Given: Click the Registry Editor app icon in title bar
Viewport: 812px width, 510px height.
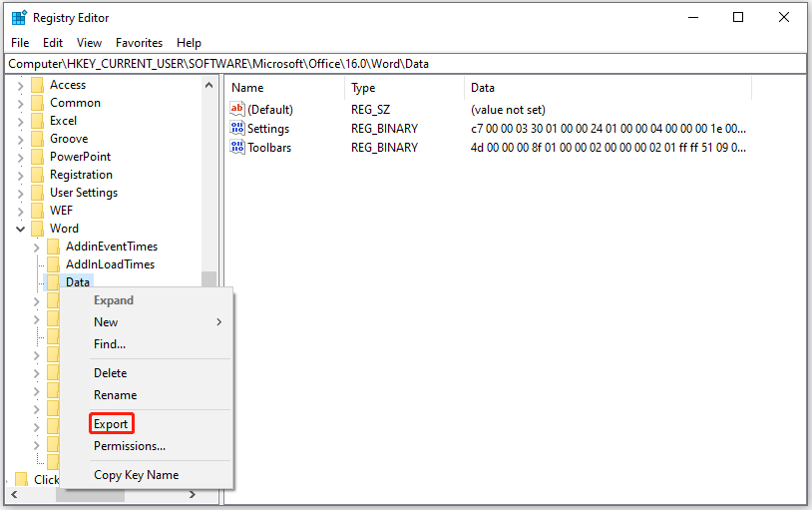Looking at the screenshot, I should coord(18,17).
